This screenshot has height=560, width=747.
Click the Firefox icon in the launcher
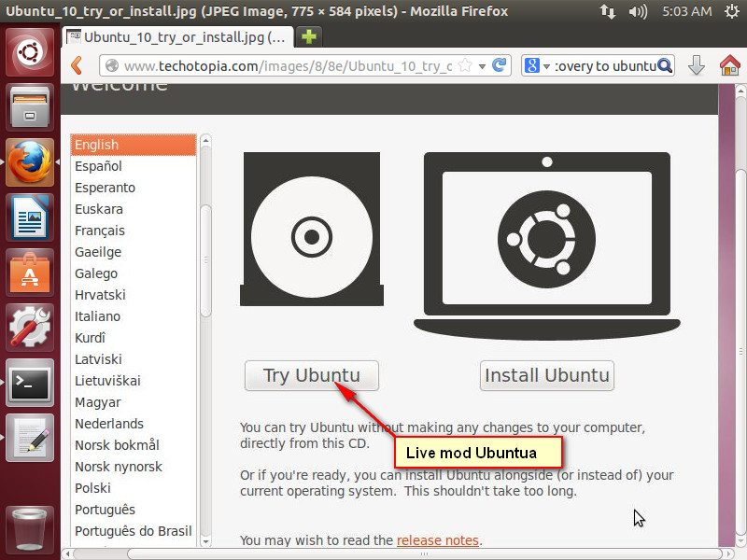click(30, 162)
